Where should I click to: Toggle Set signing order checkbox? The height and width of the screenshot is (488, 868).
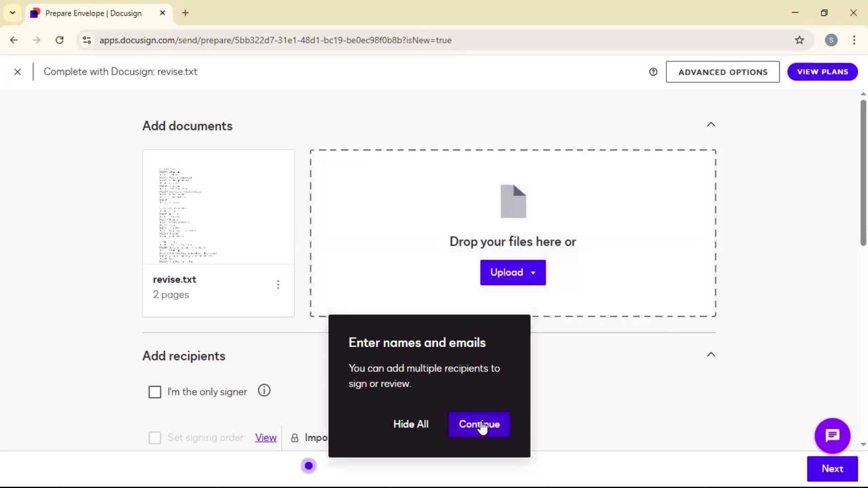[155, 437]
